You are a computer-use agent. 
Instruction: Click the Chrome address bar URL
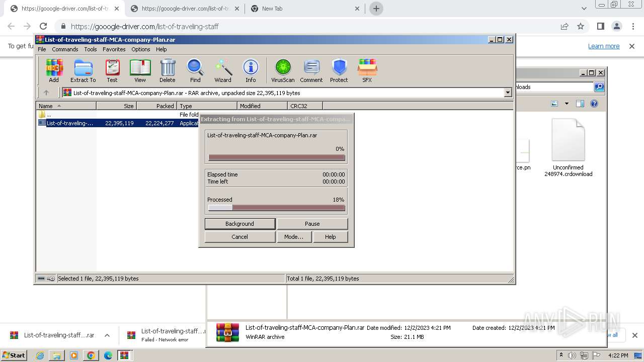tap(145, 26)
